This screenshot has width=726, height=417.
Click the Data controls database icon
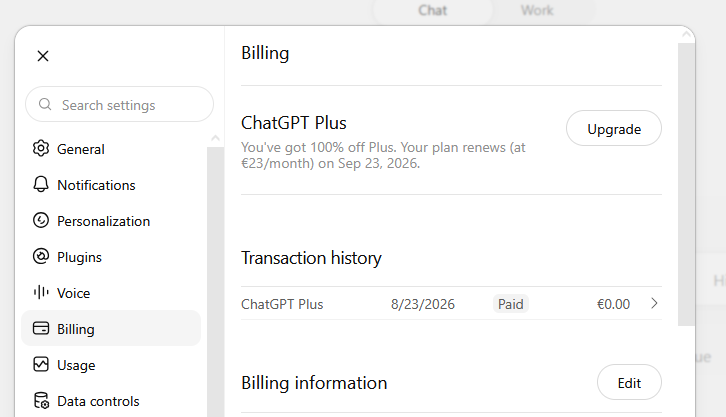[x=41, y=400]
